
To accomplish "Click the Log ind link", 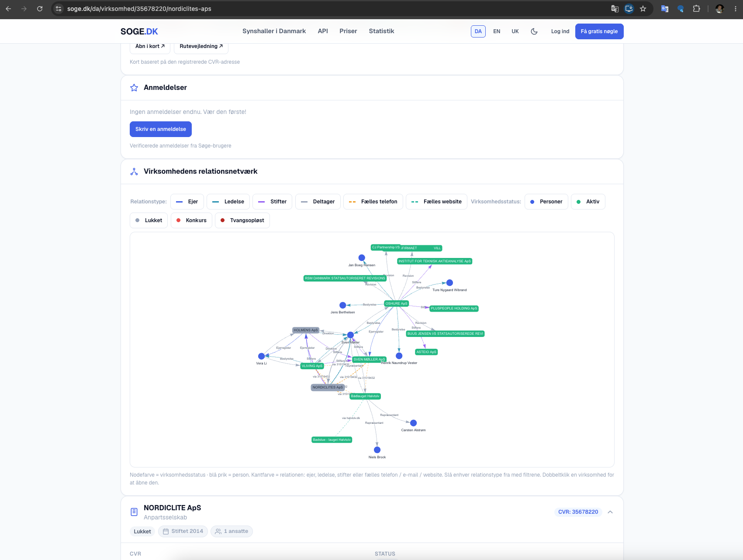I will (x=560, y=31).
